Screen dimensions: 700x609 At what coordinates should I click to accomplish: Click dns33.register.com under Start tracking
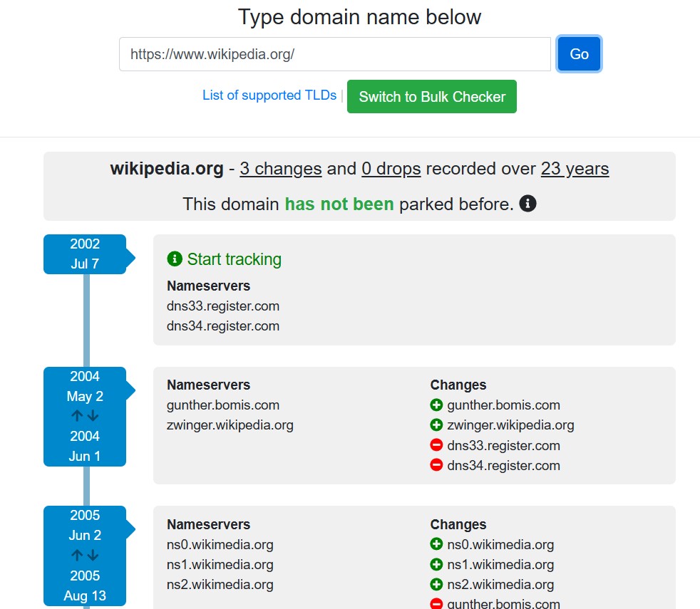223,306
